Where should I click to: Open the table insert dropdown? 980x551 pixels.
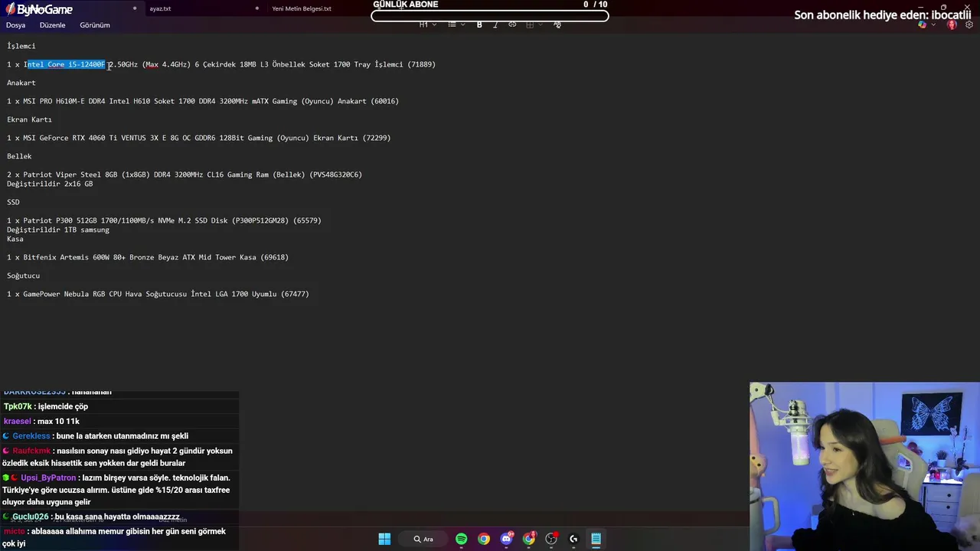(x=534, y=24)
